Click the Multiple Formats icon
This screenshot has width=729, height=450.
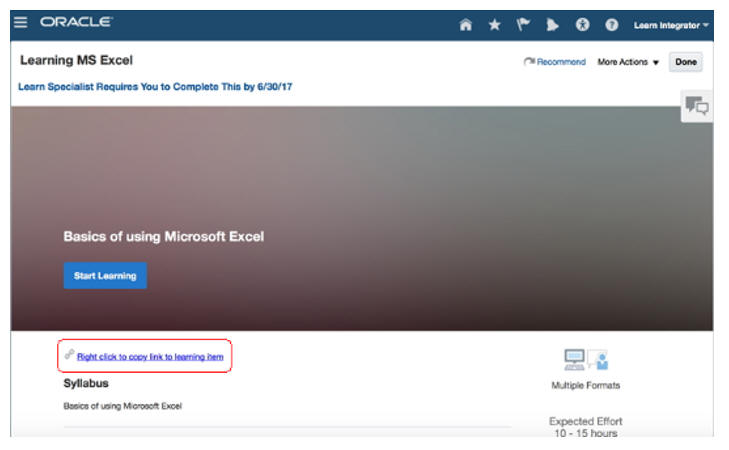(585, 360)
